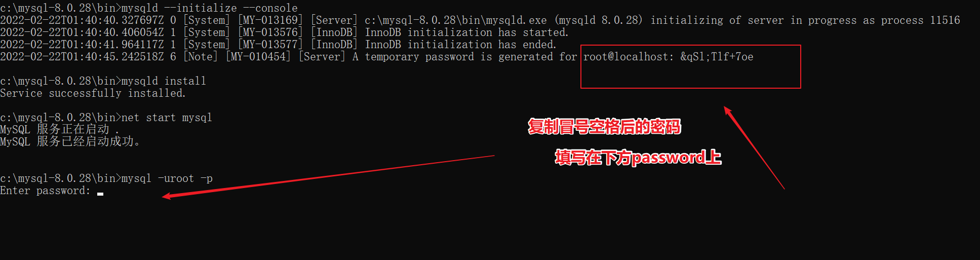Click 'Service successfully installed.' message
This screenshot has height=260, width=980.
(93, 93)
